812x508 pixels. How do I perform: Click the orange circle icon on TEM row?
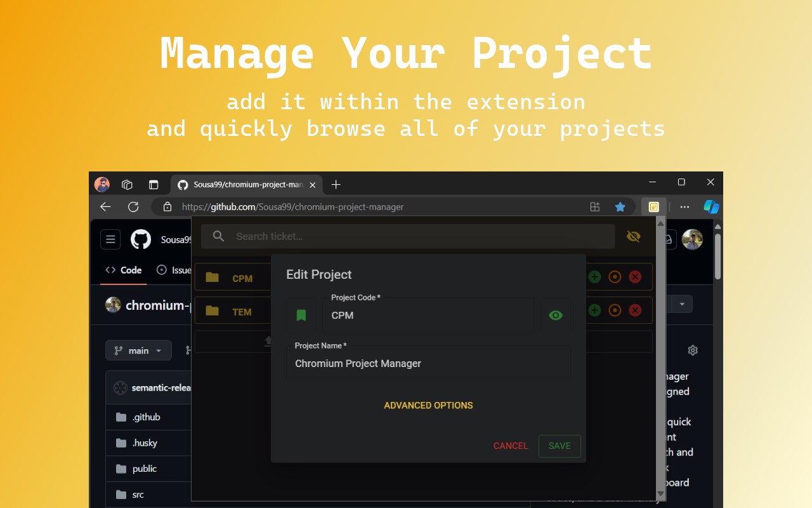coord(615,310)
